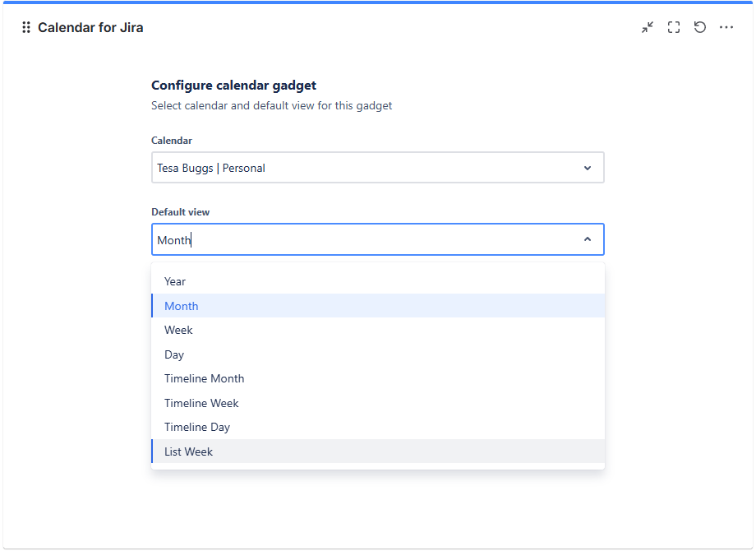The width and height of the screenshot is (756, 551).
Task: Refresh the Calendar for Jira gadget
Action: point(700,27)
